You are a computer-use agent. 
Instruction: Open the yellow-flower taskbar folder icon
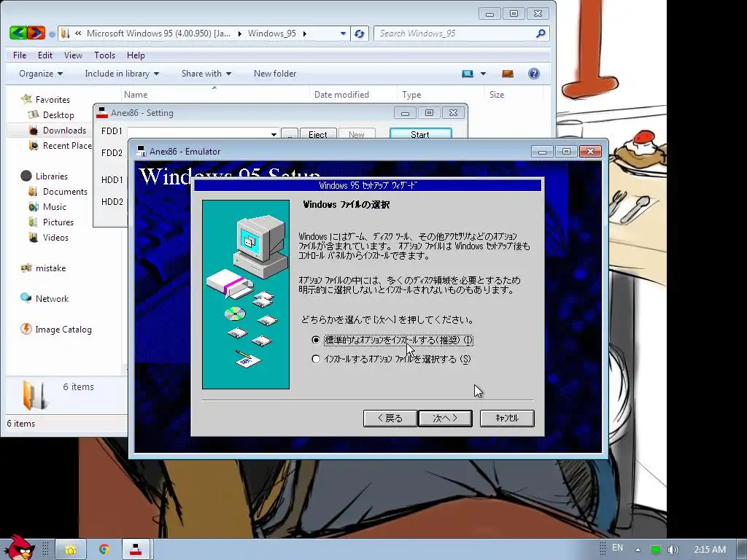(x=71, y=550)
